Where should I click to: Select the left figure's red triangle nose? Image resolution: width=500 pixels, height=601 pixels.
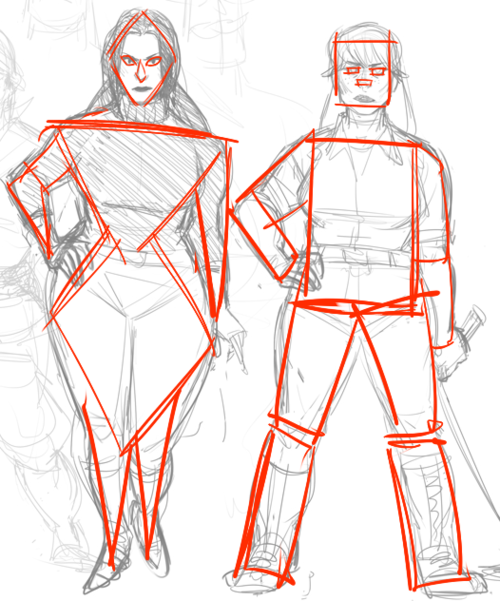[x=141, y=71]
